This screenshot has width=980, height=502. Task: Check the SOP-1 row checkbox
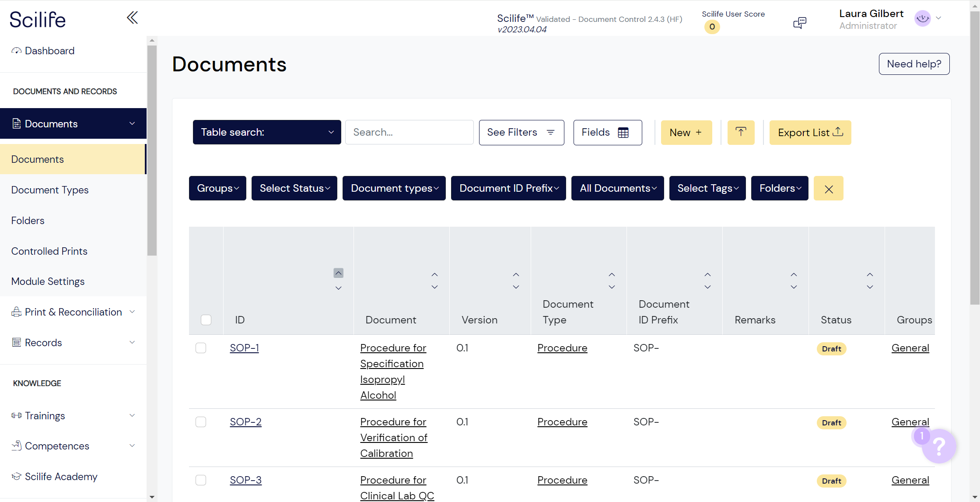[201, 348]
